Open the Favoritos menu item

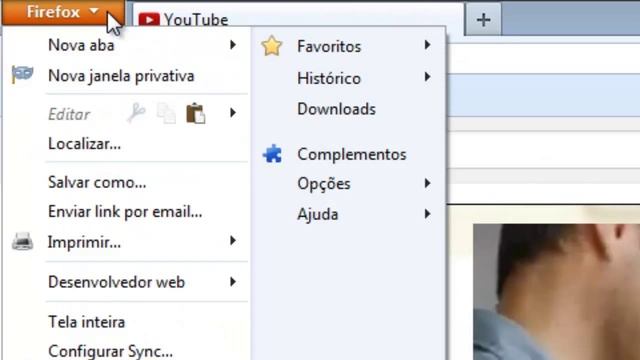pyautogui.click(x=329, y=47)
